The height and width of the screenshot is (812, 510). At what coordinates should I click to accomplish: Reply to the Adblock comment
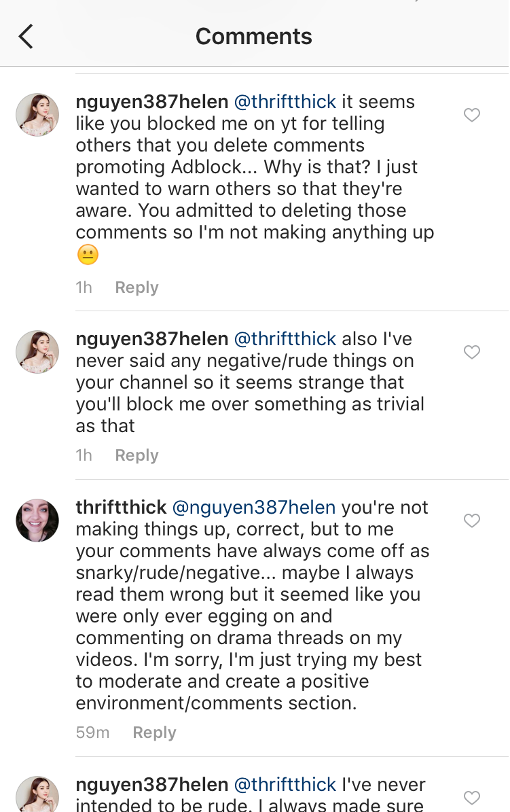pos(136,287)
